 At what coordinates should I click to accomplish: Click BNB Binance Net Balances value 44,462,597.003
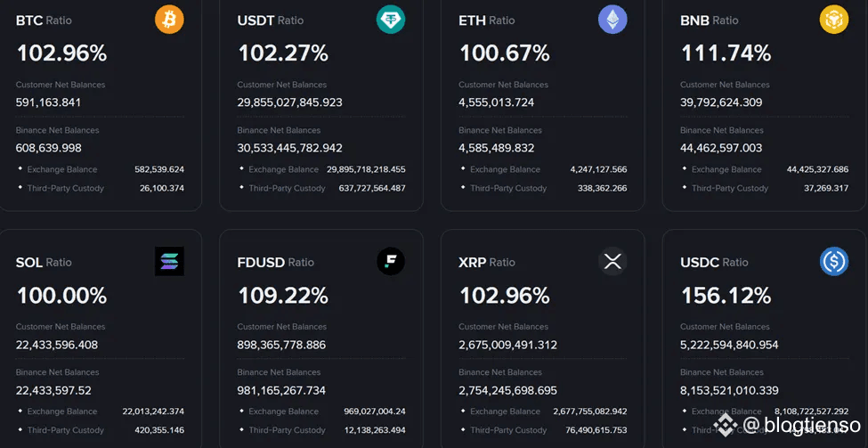pyautogui.click(x=721, y=148)
